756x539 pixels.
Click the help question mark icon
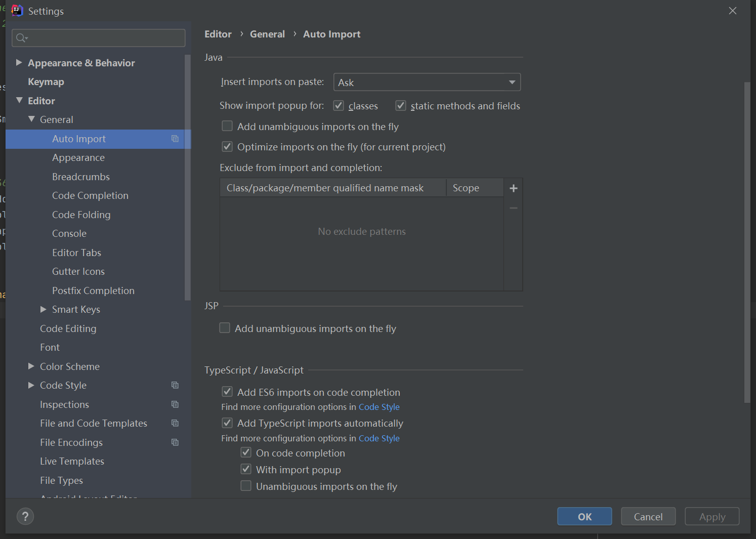[x=25, y=516]
